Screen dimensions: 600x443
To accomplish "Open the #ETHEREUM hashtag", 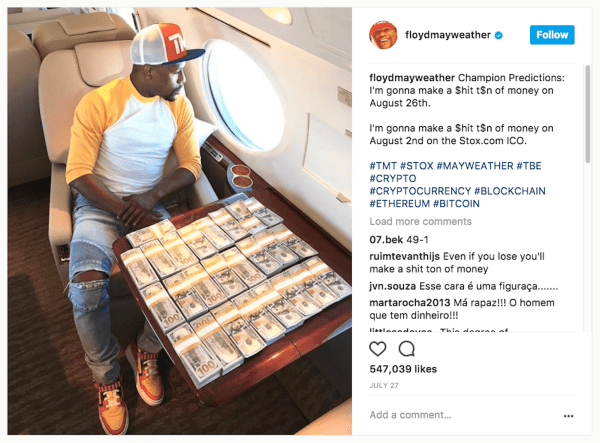I will [x=399, y=204].
